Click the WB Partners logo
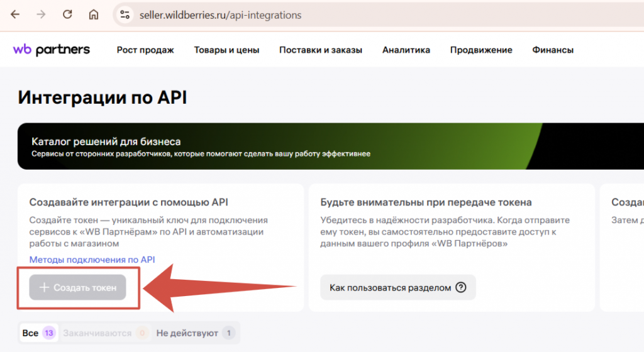 pos(52,50)
